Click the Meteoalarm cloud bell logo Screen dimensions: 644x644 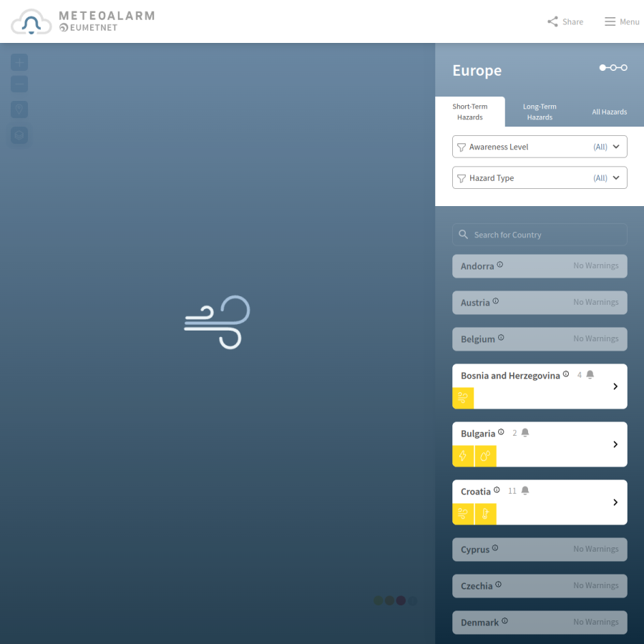point(31,21)
